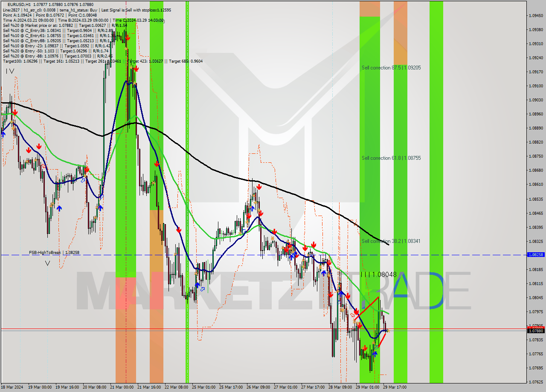546x392 pixels.
Task: Click the 1.09310 price axis label
Action: click(536, 44)
